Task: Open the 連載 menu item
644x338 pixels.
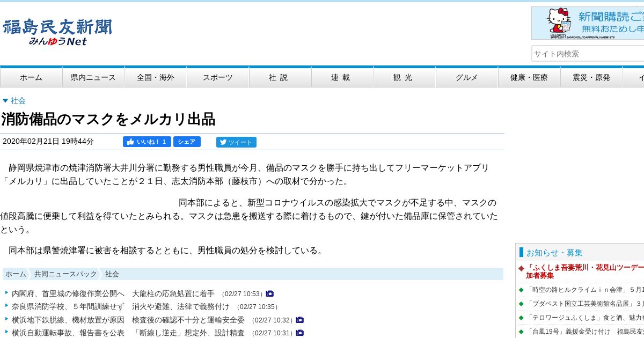Action: [342, 77]
